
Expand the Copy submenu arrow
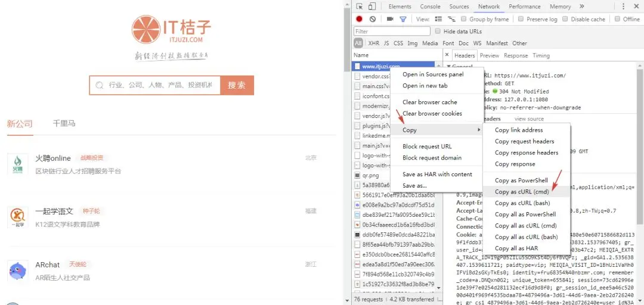point(478,130)
